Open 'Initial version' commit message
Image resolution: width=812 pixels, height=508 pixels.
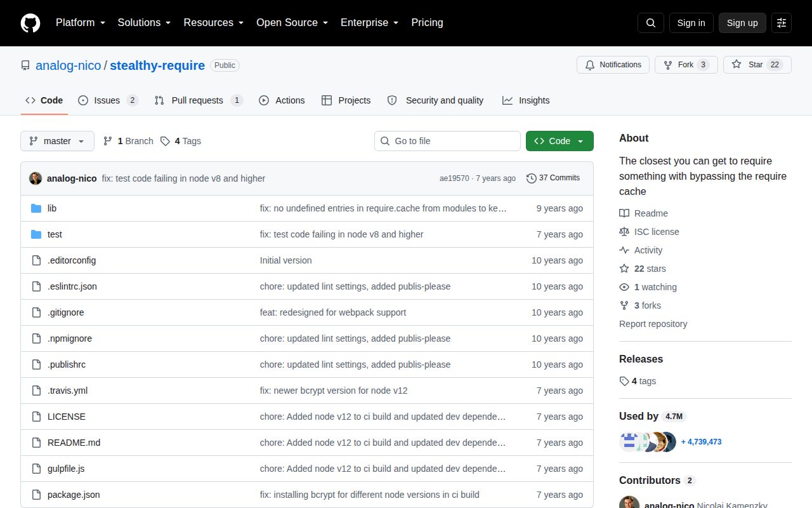pyautogui.click(x=286, y=260)
